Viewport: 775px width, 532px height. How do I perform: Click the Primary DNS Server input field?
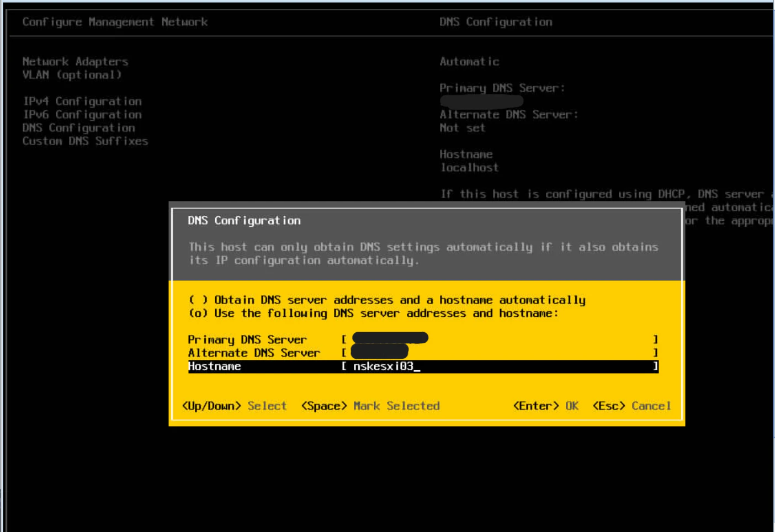[500, 339]
